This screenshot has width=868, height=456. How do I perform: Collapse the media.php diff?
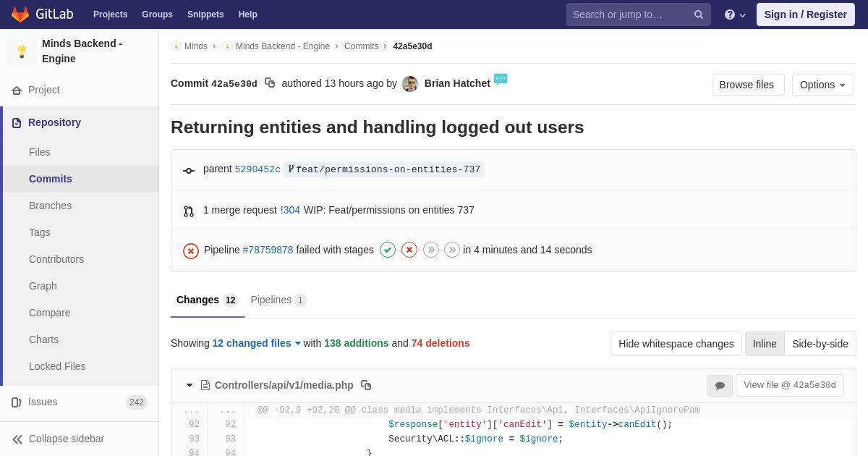(190, 385)
